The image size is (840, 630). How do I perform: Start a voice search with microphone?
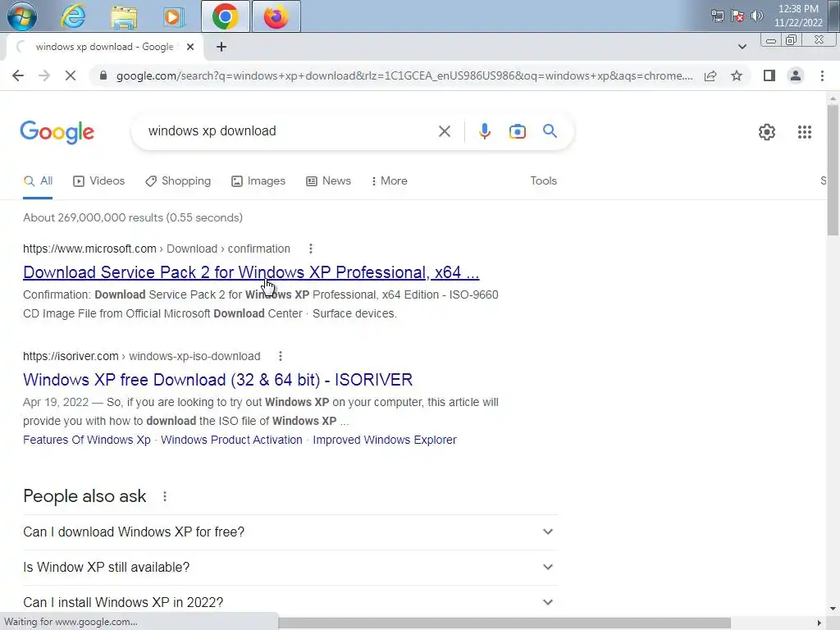pos(484,131)
